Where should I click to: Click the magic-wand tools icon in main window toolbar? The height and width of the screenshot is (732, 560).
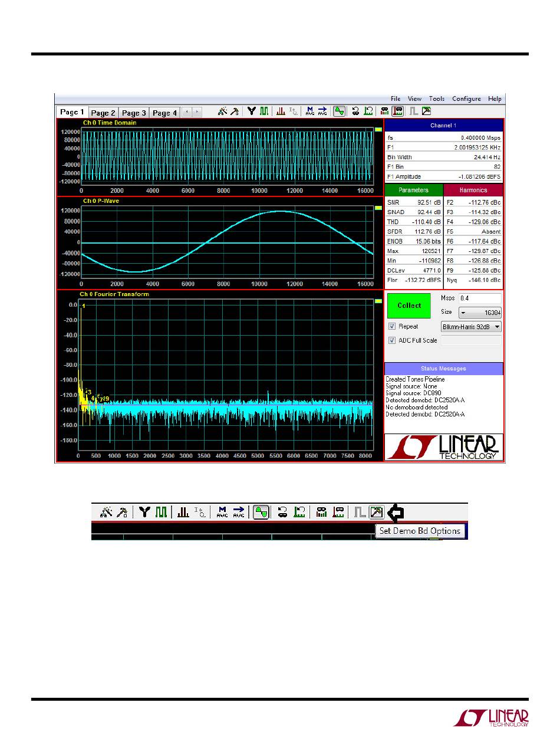click(x=222, y=111)
